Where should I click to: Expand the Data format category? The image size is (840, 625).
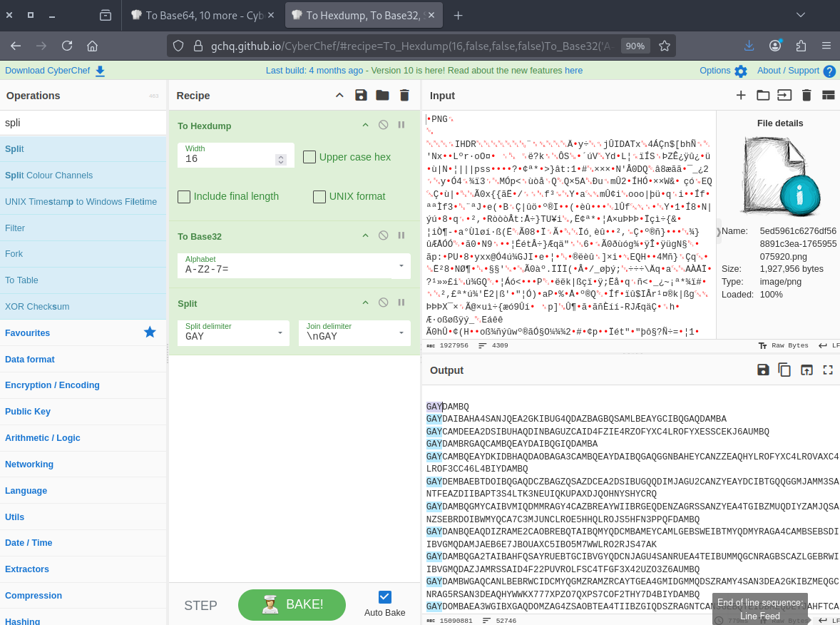pos(30,359)
